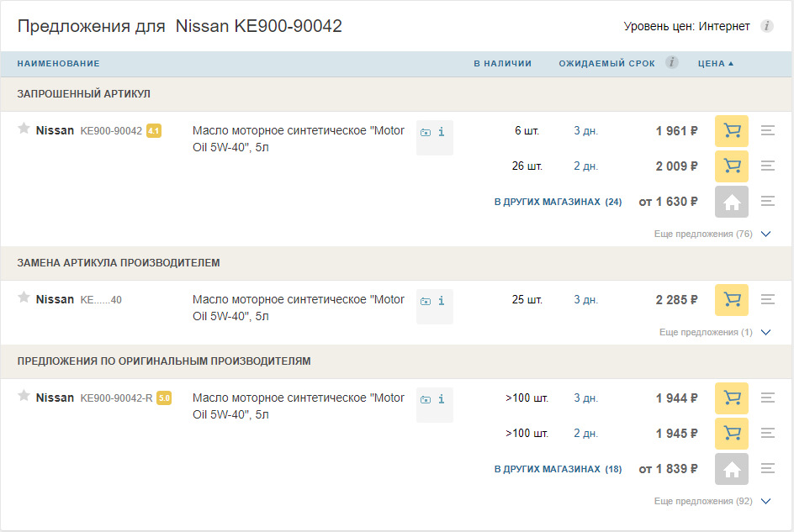Click '3 дн.' delivery for the 1 961 ₽ offer
This screenshot has width=794, height=532.
click(585, 131)
